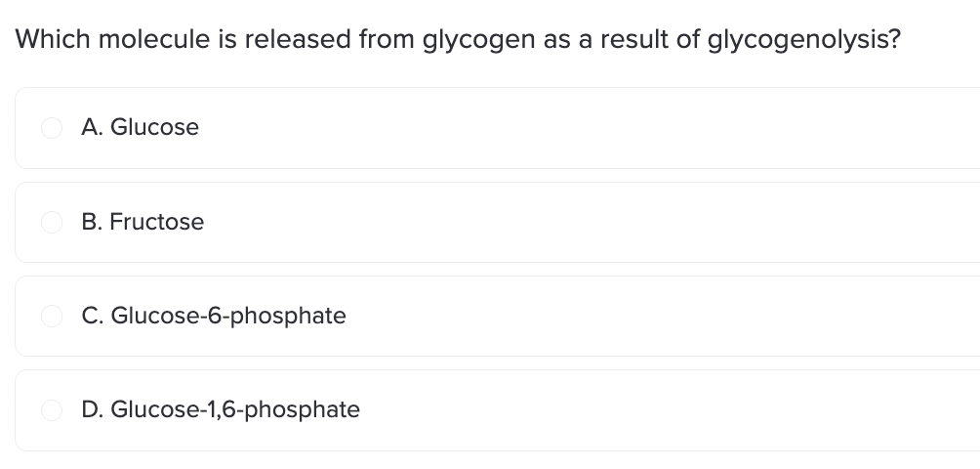The width and height of the screenshot is (980, 469).
Task: Click the word "Which" starting the question
Action: 48,40
